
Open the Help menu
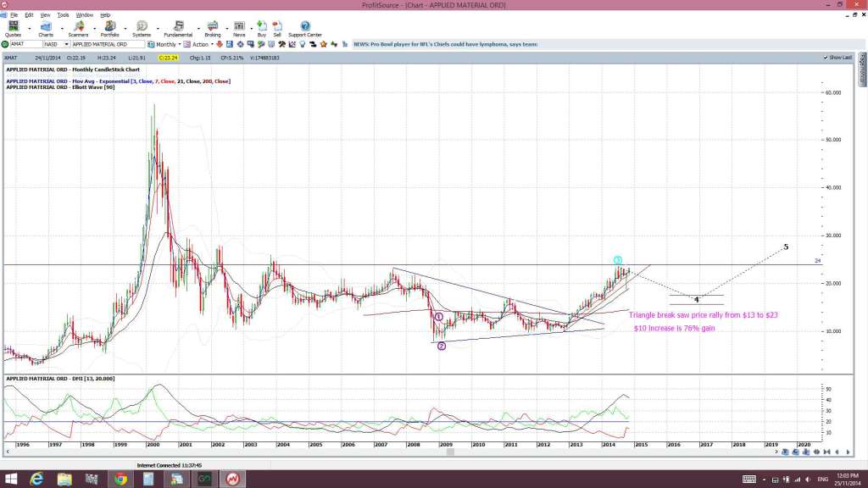[105, 15]
